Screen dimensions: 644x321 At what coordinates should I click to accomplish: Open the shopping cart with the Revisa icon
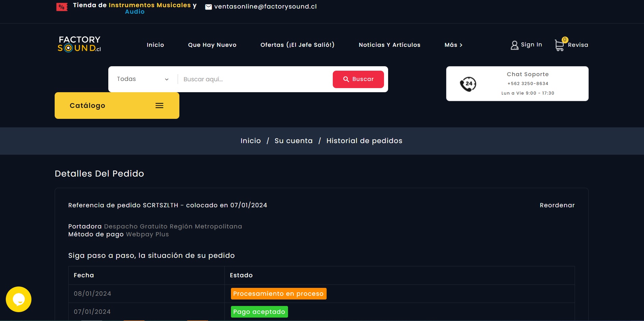point(559,45)
